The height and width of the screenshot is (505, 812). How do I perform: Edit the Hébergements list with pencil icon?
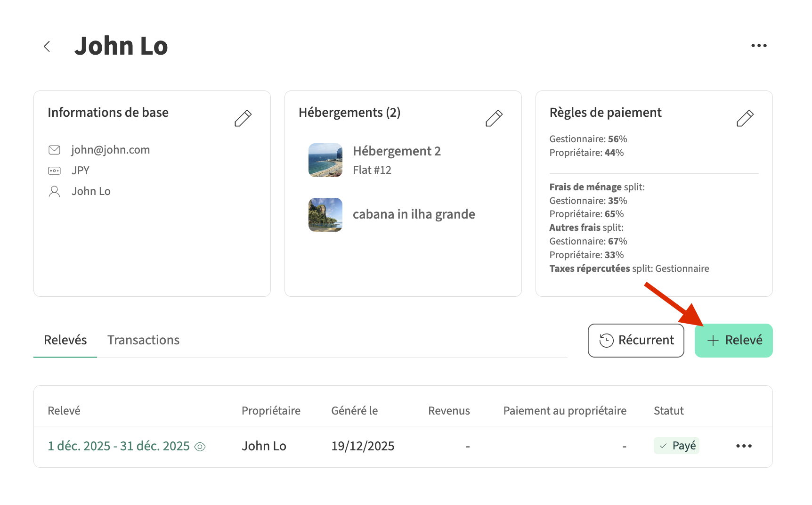pos(494,118)
